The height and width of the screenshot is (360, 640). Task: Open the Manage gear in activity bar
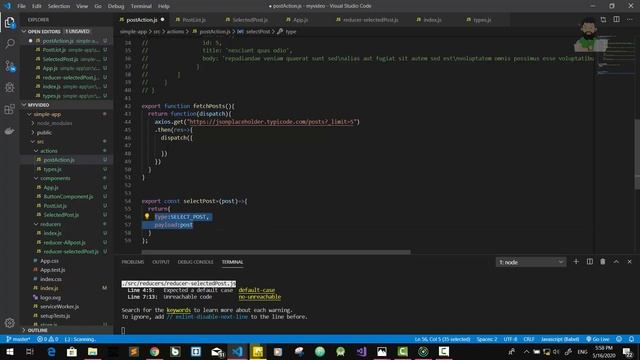pos(10,323)
